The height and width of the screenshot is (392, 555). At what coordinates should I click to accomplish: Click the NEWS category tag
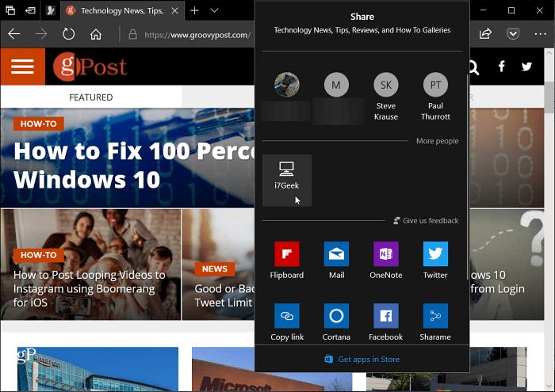pyautogui.click(x=215, y=269)
